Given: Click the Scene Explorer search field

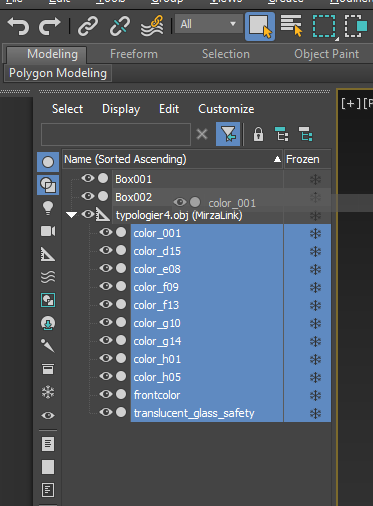Looking at the screenshot, I should pyautogui.click(x=116, y=134).
